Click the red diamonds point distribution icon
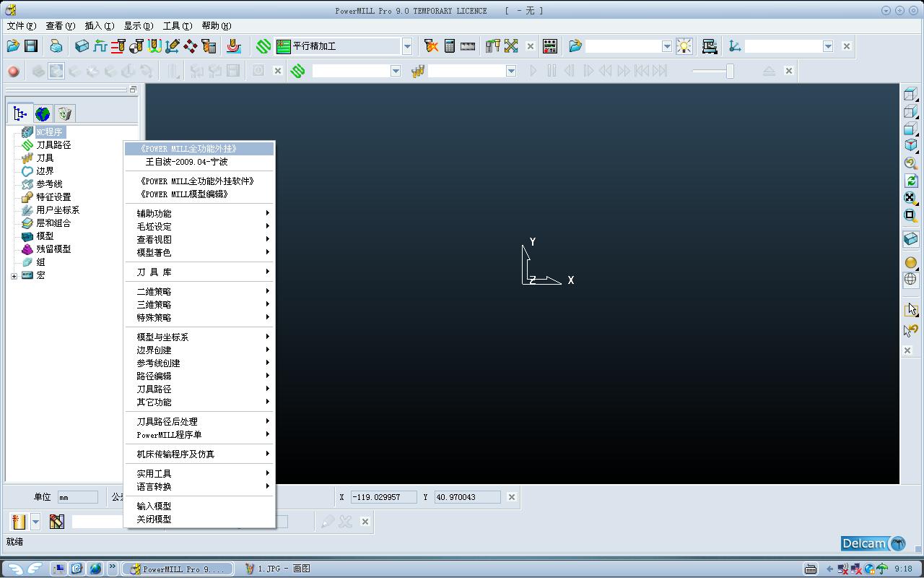 191,46
